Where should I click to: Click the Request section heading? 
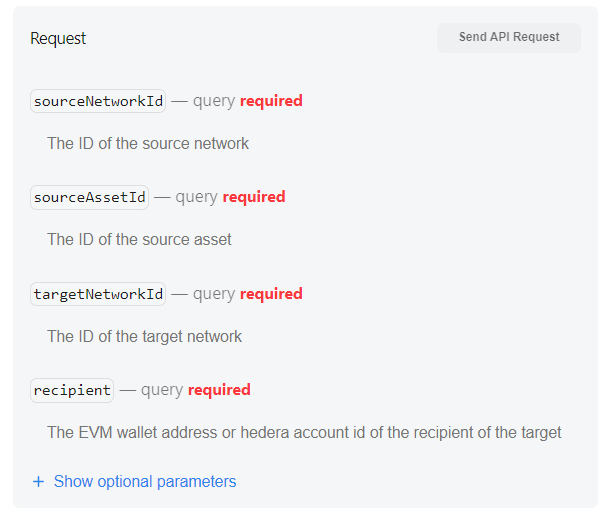58,39
